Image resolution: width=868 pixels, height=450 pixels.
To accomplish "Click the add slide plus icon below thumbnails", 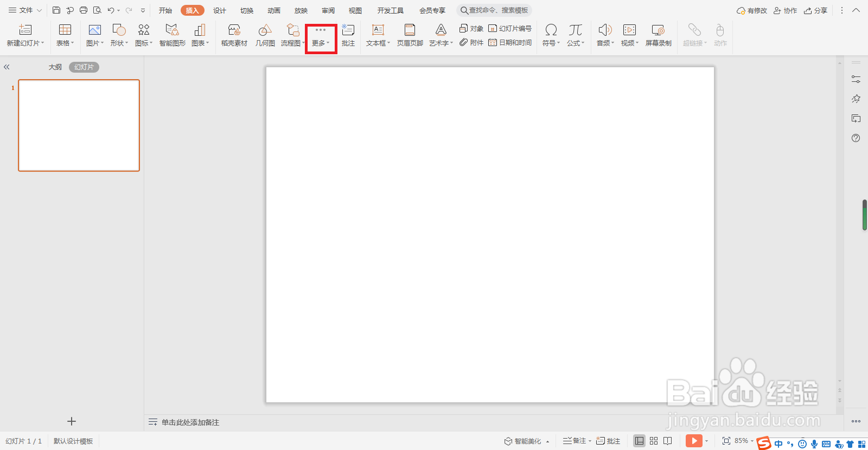I will [x=72, y=421].
